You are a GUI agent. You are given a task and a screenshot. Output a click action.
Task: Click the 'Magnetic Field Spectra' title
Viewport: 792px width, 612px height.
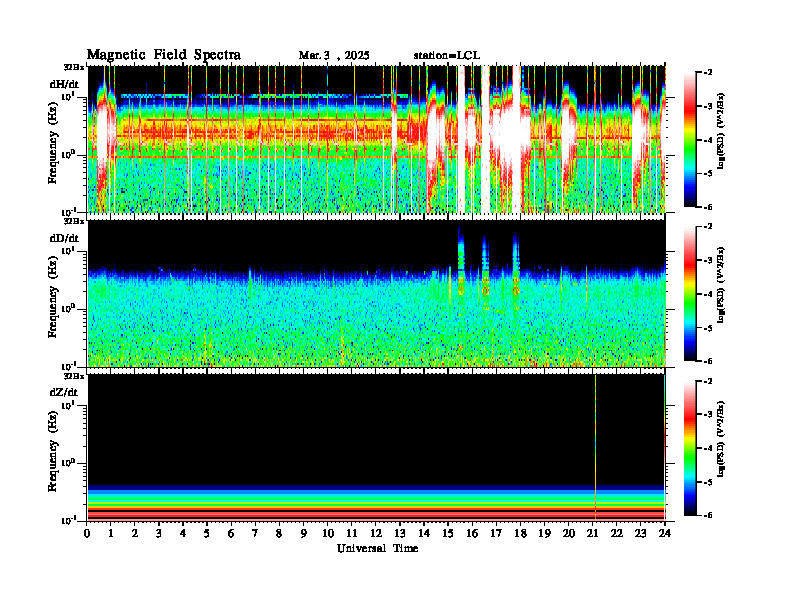[x=164, y=55]
